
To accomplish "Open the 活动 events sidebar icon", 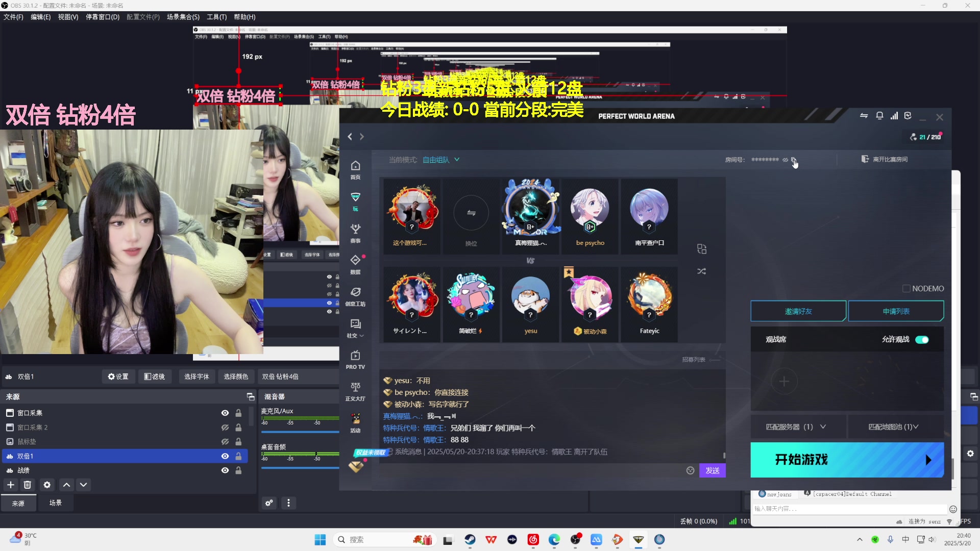I will pyautogui.click(x=355, y=423).
